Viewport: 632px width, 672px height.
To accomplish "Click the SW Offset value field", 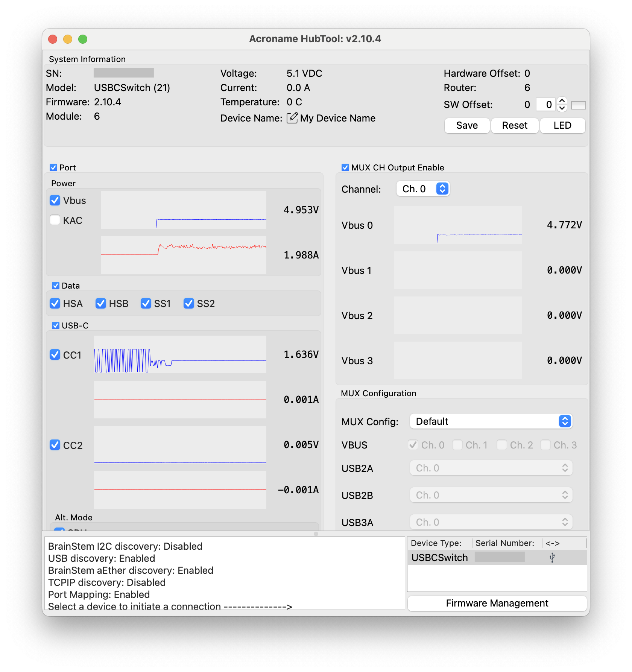I will click(546, 105).
